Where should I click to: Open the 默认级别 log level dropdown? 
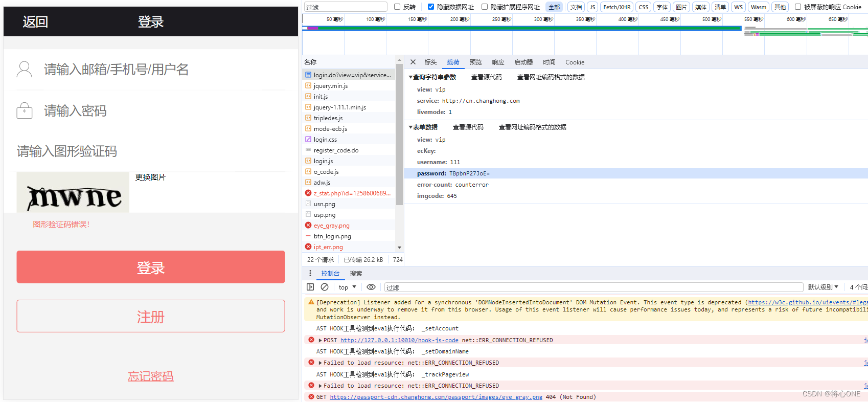pos(823,287)
